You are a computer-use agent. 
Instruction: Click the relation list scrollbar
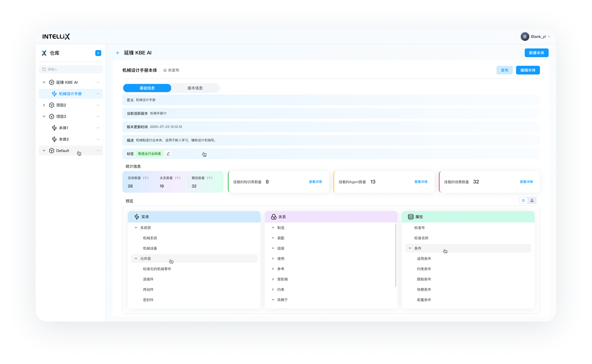pos(396,254)
